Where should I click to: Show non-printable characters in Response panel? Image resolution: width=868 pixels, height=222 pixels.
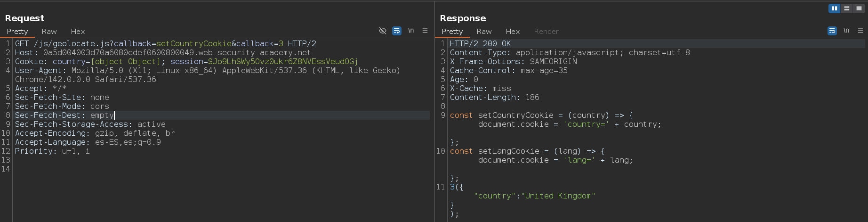(x=846, y=31)
